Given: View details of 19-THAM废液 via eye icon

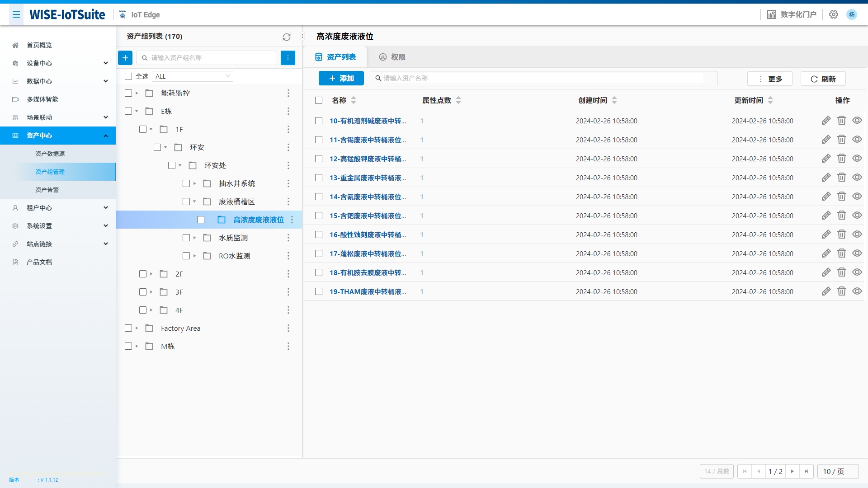Looking at the screenshot, I should pyautogui.click(x=857, y=291).
